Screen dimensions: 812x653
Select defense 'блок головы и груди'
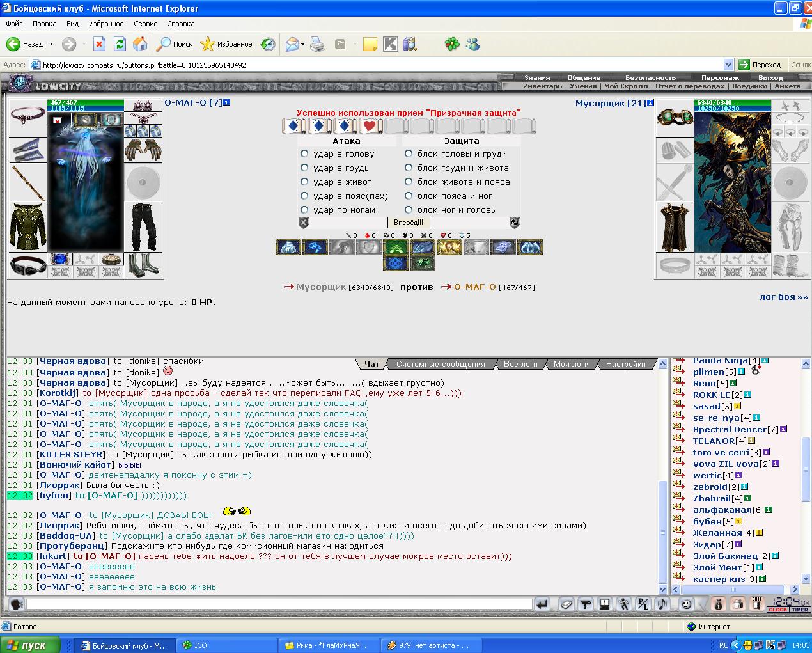click(409, 153)
